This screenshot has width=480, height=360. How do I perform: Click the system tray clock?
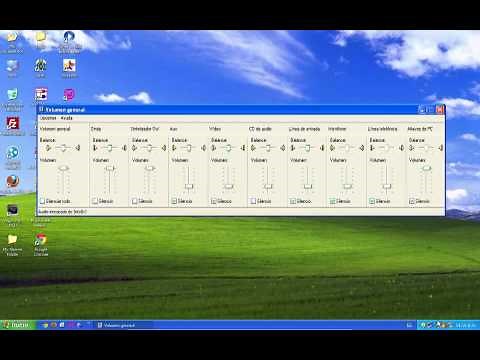pyautogui.click(x=466, y=325)
